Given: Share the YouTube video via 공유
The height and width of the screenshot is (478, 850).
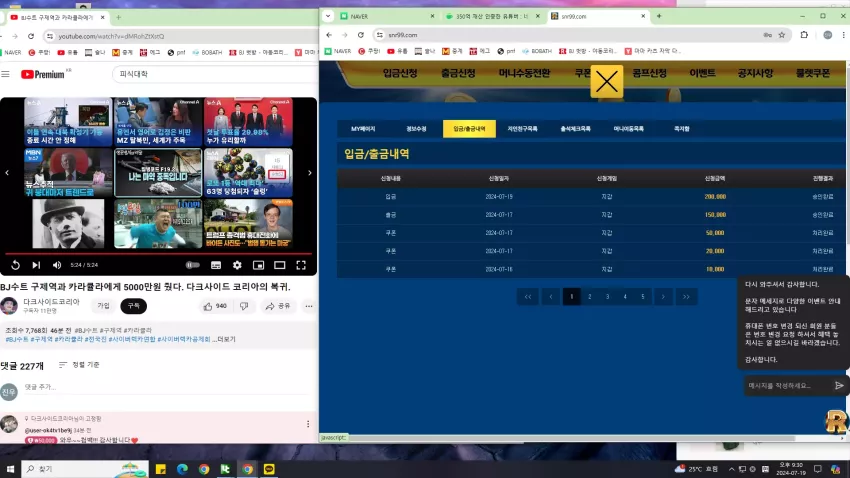Looking at the screenshot, I should [278, 306].
